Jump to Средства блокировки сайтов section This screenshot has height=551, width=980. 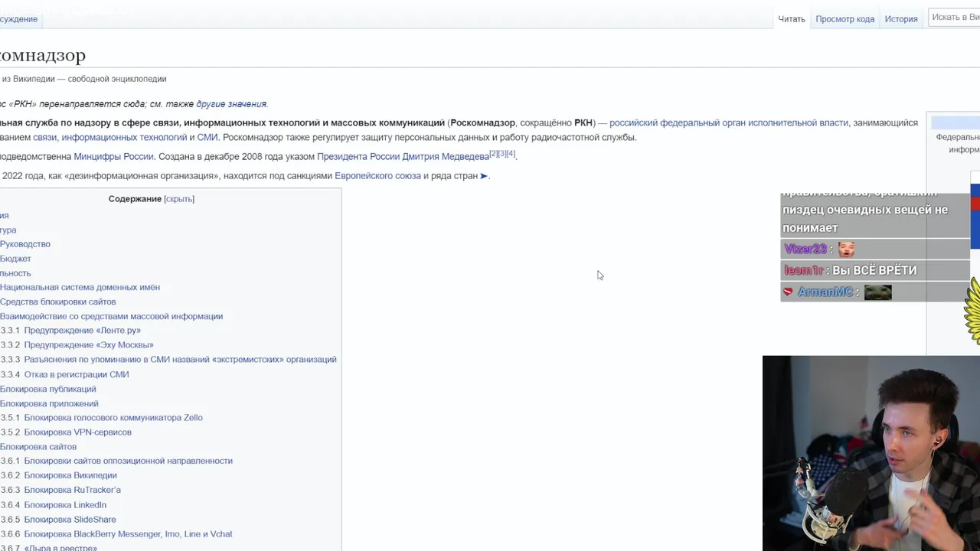[x=57, y=302]
